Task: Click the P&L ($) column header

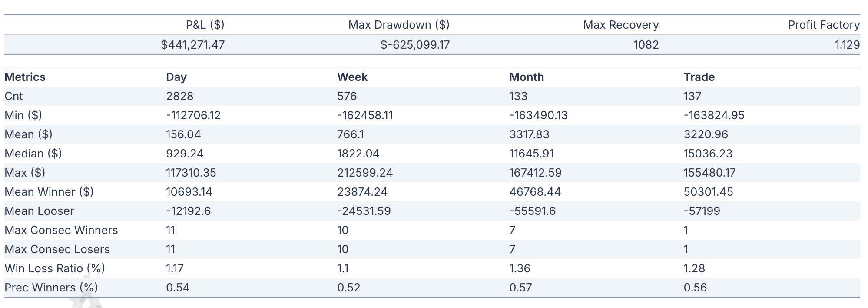Action: point(205,25)
